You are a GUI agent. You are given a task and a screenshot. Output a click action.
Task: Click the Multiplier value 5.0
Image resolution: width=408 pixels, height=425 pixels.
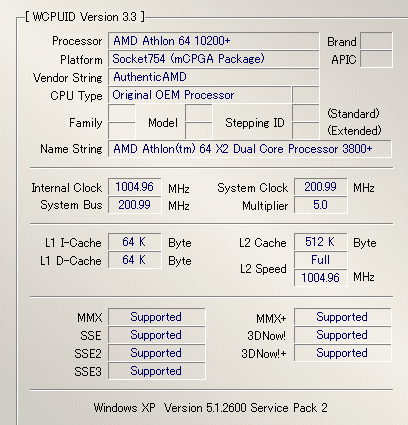[x=321, y=205]
